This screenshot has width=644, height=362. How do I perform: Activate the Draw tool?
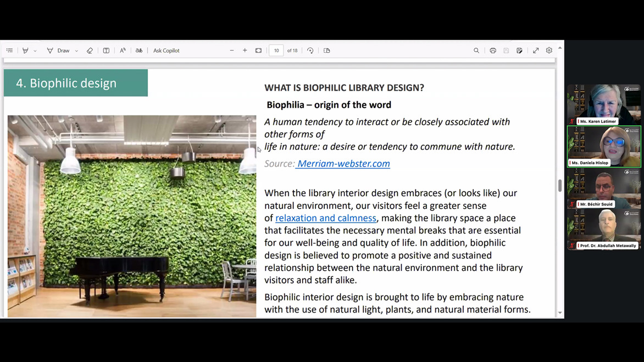[58, 51]
